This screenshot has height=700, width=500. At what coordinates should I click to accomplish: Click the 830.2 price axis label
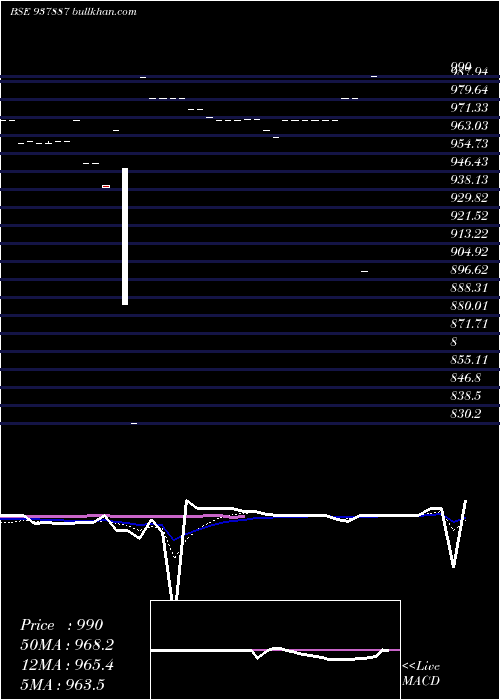466,414
